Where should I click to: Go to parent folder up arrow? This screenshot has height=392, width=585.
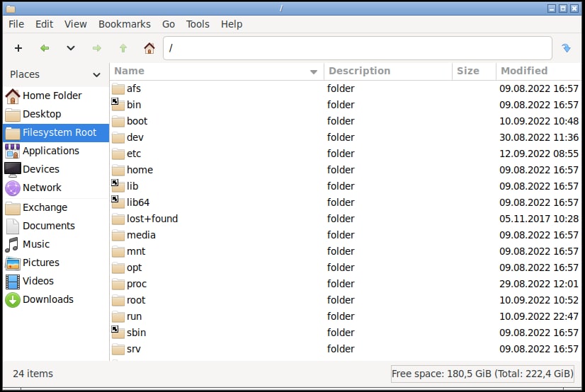click(x=123, y=48)
